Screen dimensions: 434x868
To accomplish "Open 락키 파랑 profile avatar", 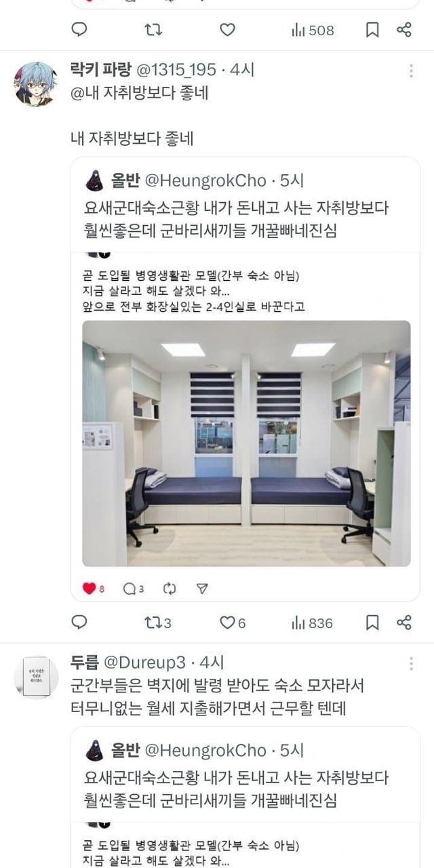I will click(35, 84).
